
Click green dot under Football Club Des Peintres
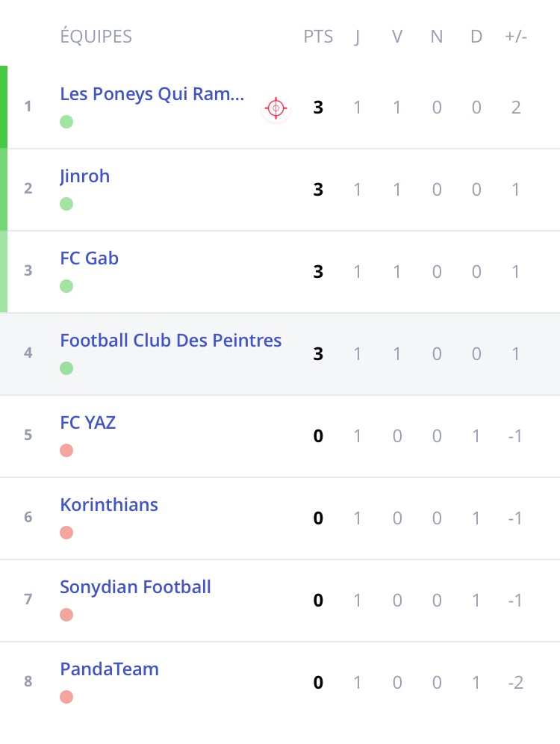[x=66, y=368]
